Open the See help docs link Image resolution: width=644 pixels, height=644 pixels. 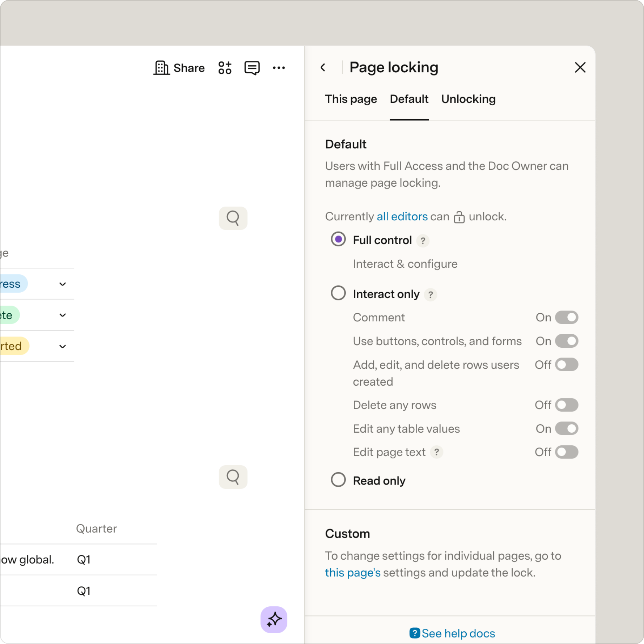tap(458, 633)
